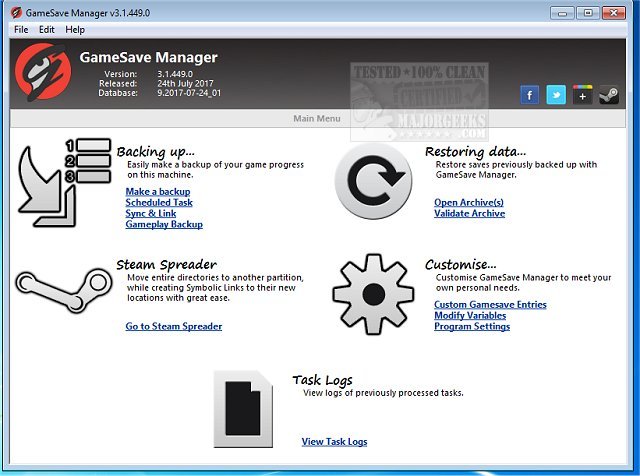Open the Google Plus icon
Viewport: 640px width, 476px height.
tap(582, 95)
